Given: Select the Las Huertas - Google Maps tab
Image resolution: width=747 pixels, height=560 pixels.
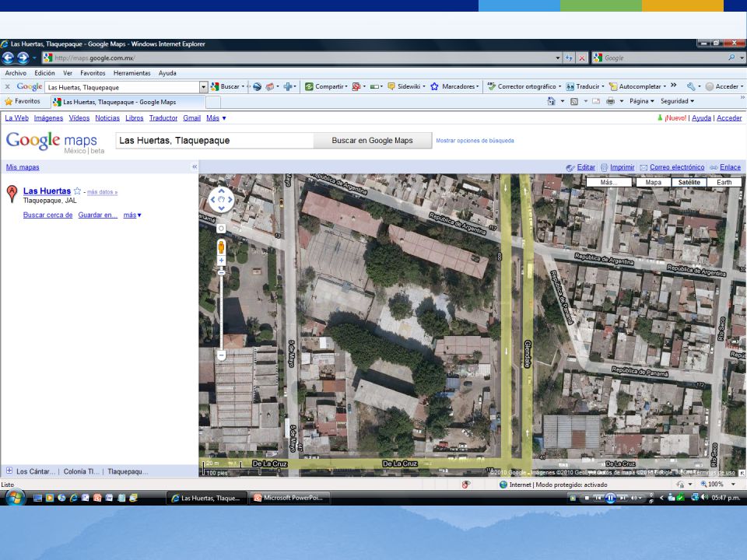Looking at the screenshot, I should tap(128, 102).
